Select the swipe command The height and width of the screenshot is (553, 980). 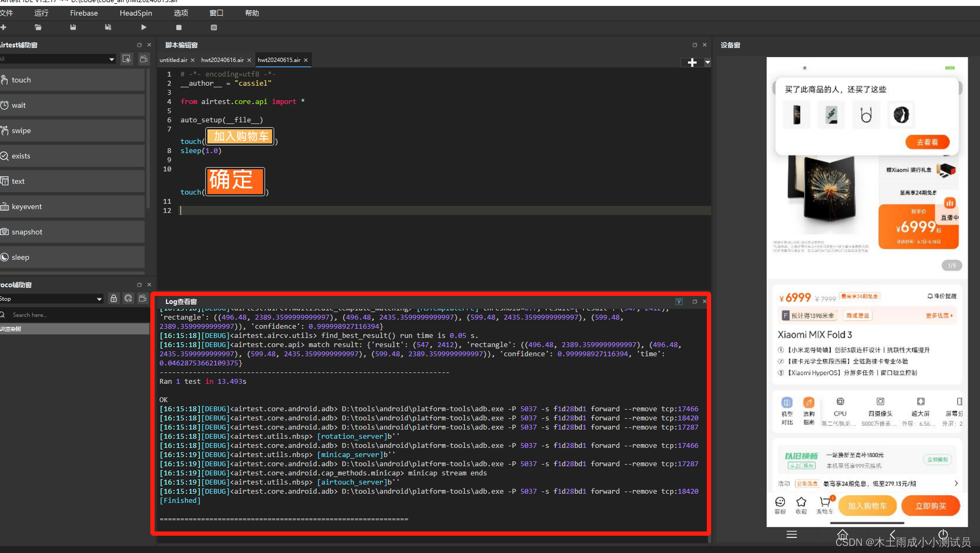(x=72, y=130)
